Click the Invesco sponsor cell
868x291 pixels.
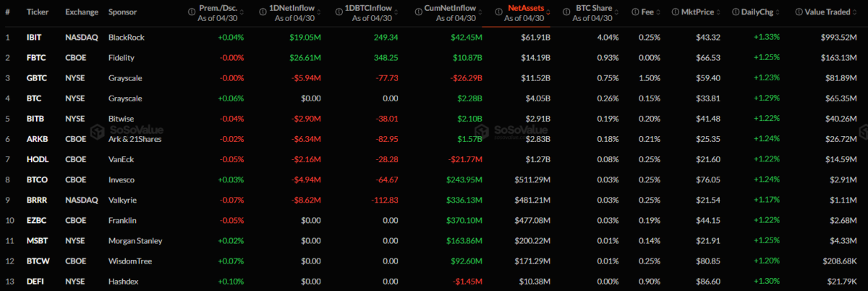122,179
